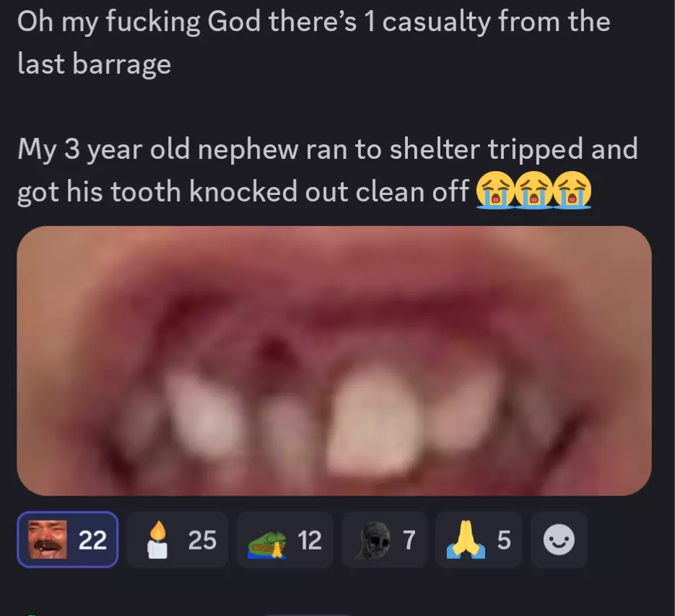Click the reaction count 12 beside Pepe
675x616 pixels.
point(310,539)
